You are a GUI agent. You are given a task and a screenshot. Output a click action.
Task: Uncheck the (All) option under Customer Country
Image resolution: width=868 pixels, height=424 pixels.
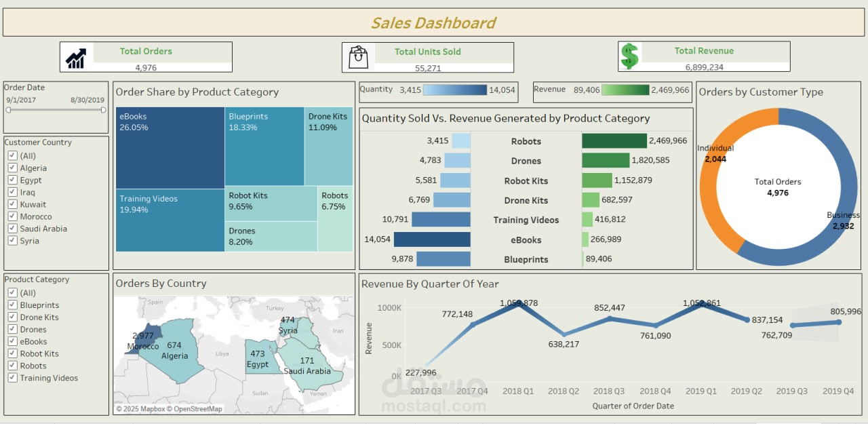tap(12, 155)
